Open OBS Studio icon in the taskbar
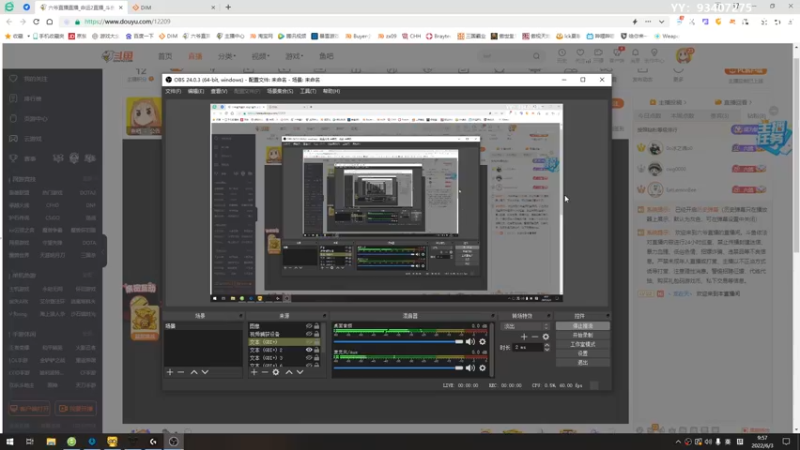 (x=173, y=441)
